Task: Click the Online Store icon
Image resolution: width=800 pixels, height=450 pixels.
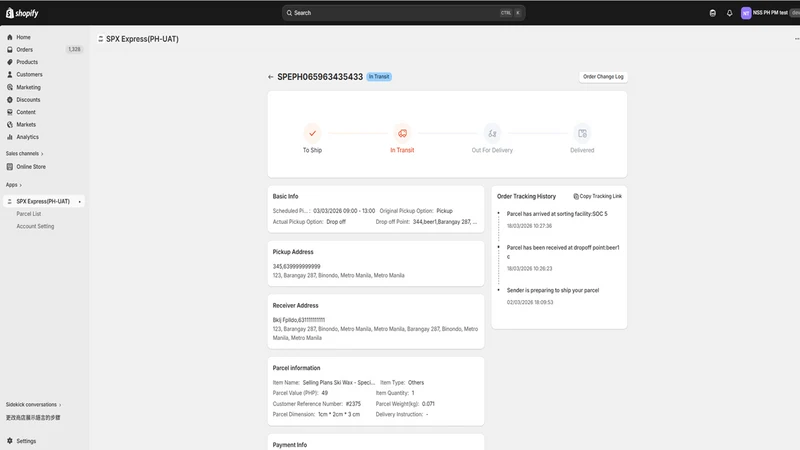Action: pos(10,167)
